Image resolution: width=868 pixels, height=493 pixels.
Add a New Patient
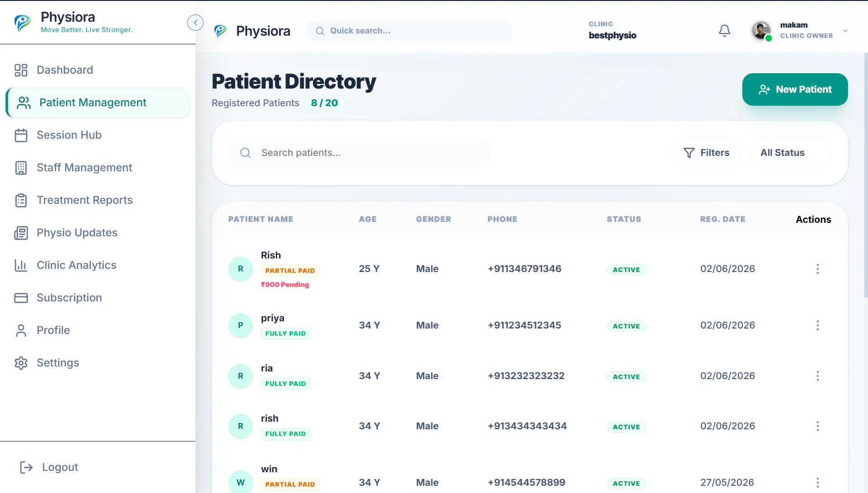(795, 89)
